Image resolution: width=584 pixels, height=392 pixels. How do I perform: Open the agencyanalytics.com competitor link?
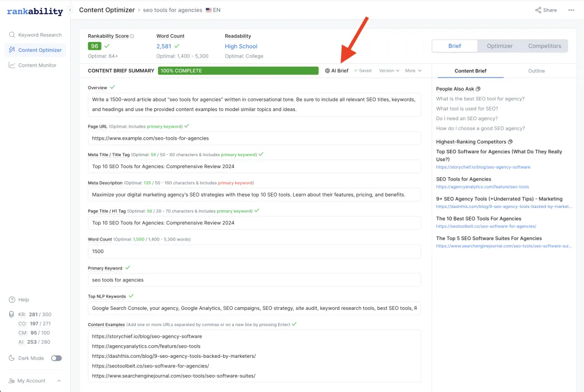click(482, 187)
